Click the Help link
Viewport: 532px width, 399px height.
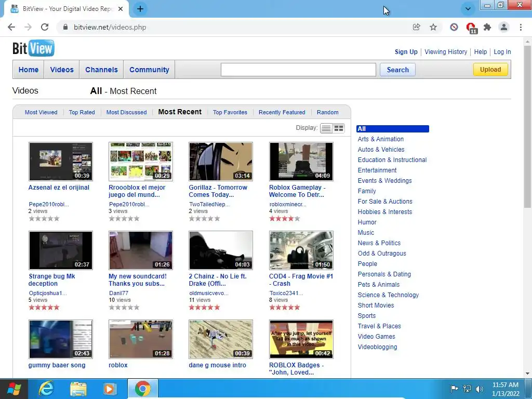click(481, 52)
